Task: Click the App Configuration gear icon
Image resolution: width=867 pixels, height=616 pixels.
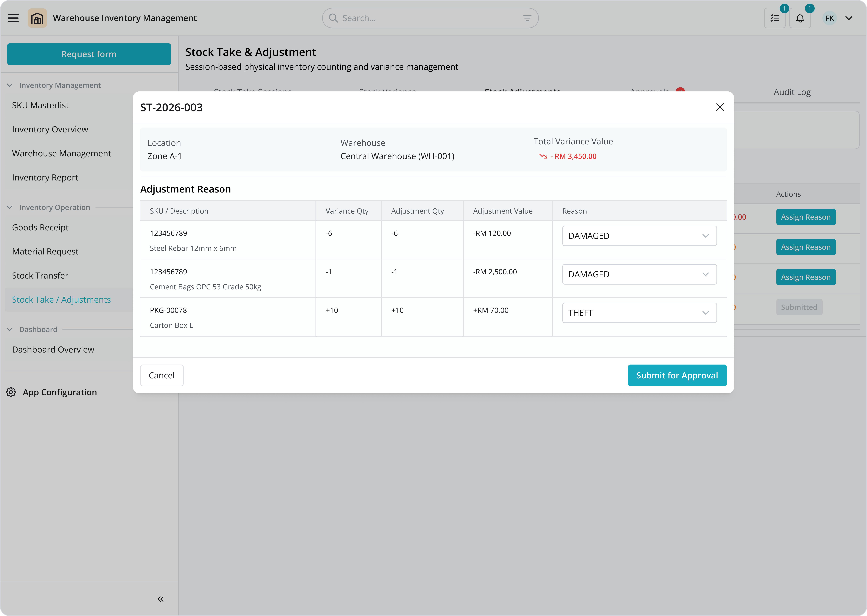Action: coord(11,392)
